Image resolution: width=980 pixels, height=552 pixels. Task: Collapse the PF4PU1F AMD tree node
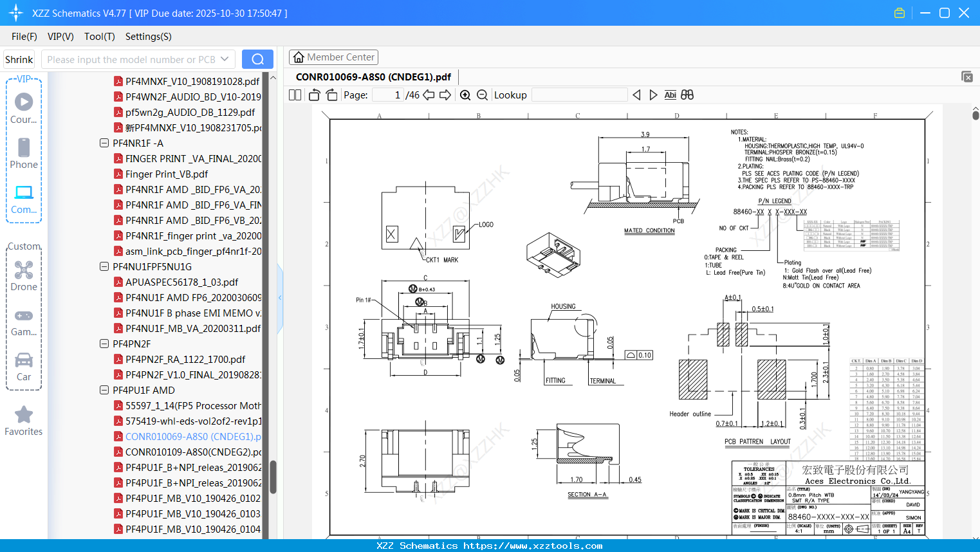pos(104,390)
